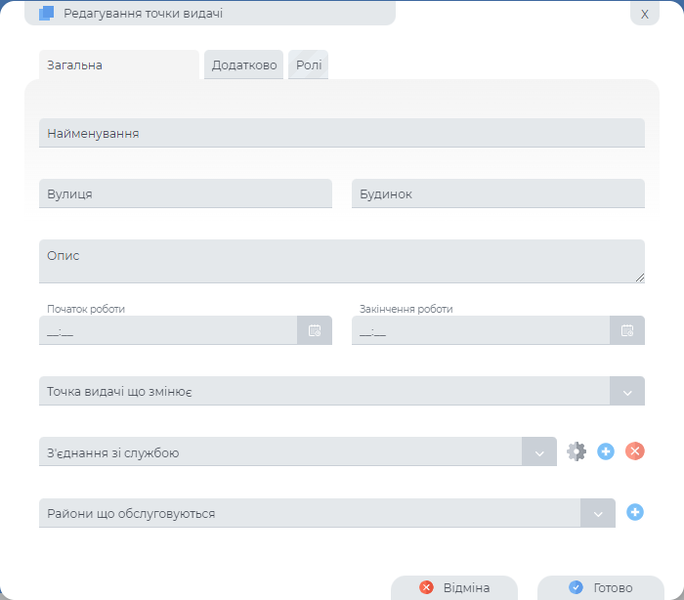Image resolution: width=684 pixels, height=600 pixels.
Task: Click the Будинок input field
Action: [x=498, y=194]
